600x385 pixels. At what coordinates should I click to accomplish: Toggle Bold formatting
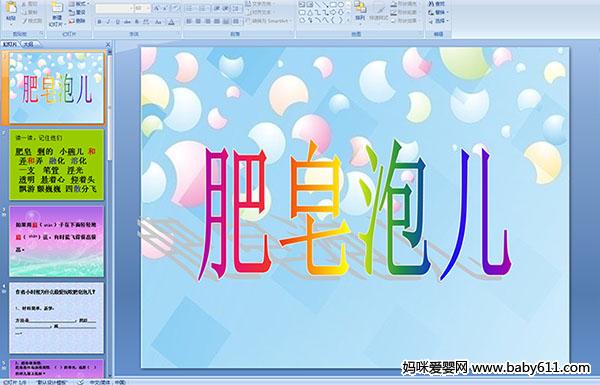coord(99,22)
